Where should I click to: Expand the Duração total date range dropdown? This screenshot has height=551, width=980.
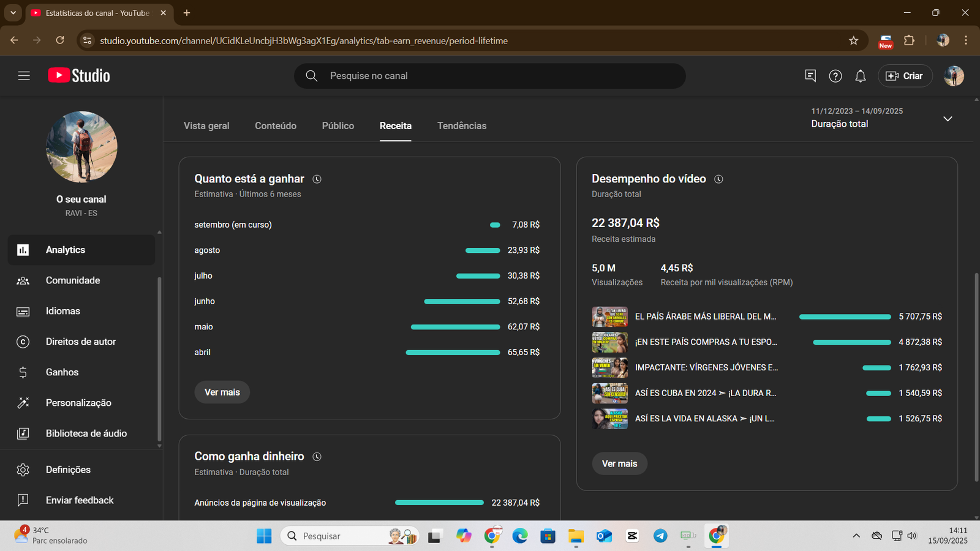[947, 119]
